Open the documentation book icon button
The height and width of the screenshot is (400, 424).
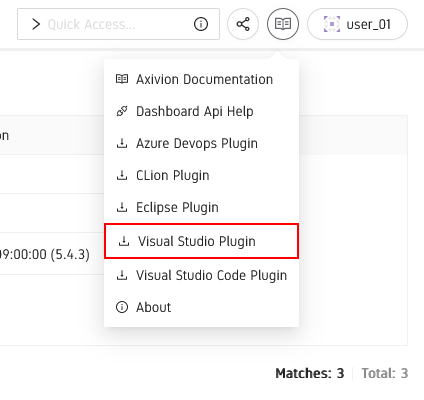click(x=283, y=24)
